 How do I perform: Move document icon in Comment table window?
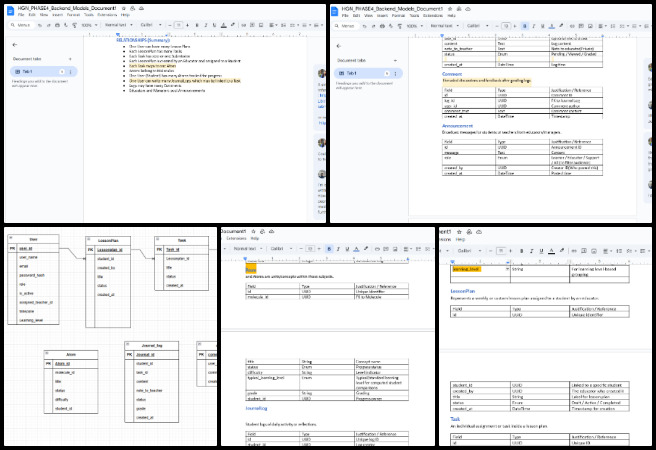pyautogui.click(x=459, y=8)
